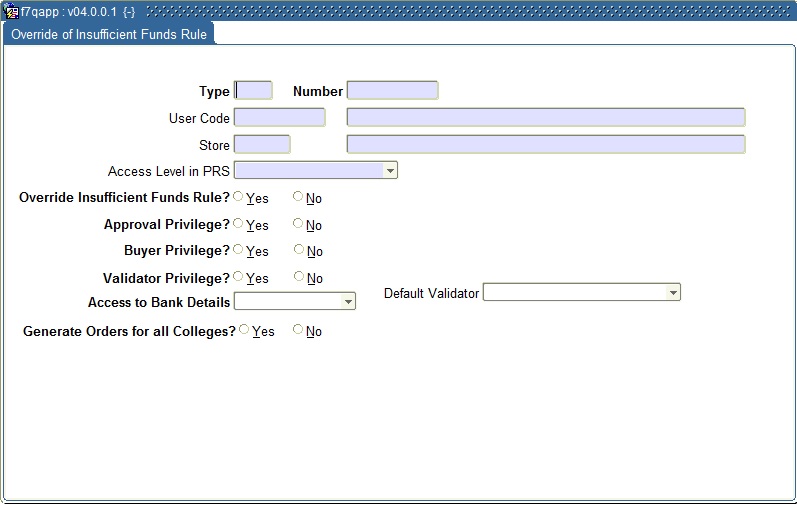The image size is (797, 505).
Task: Expand the Access to Bank Details dropdown
Action: [348, 301]
